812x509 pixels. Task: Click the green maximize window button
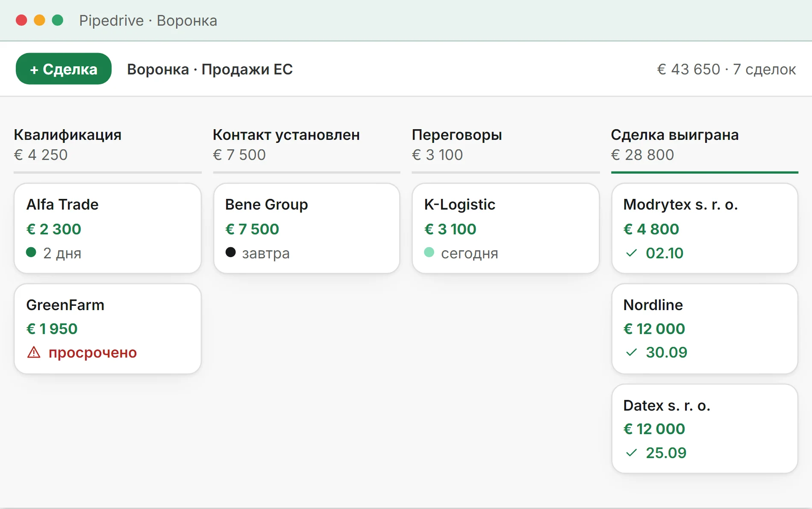58,20
